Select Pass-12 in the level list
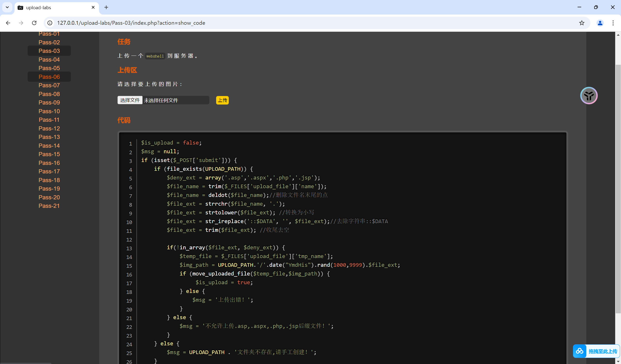 pyautogui.click(x=49, y=129)
